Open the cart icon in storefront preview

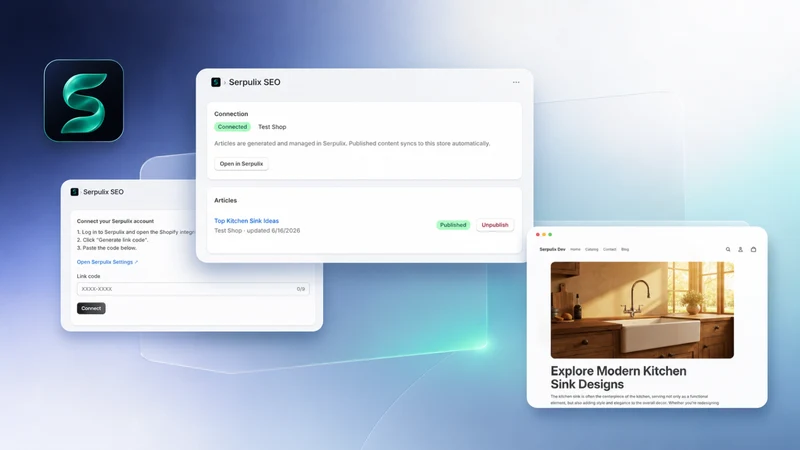point(753,249)
